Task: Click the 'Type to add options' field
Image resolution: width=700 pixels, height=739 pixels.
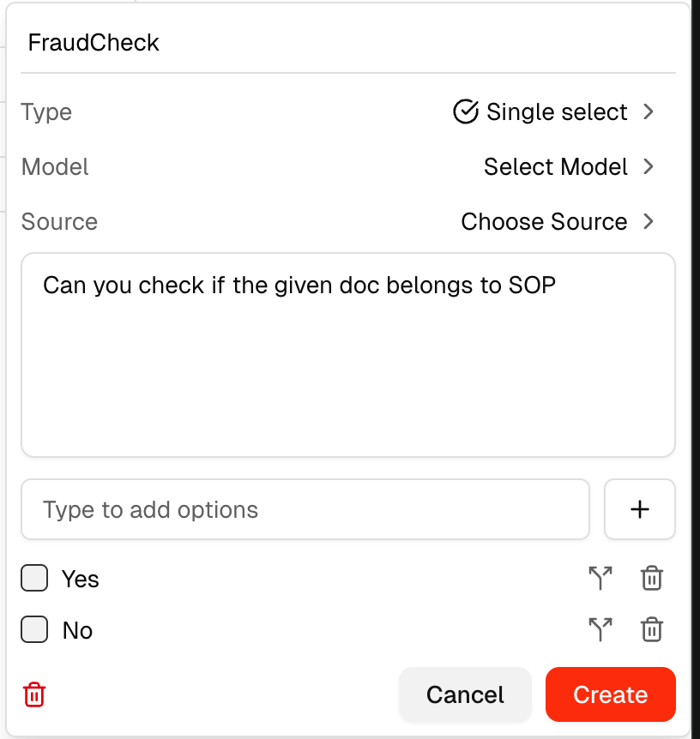Action: [x=305, y=509]
